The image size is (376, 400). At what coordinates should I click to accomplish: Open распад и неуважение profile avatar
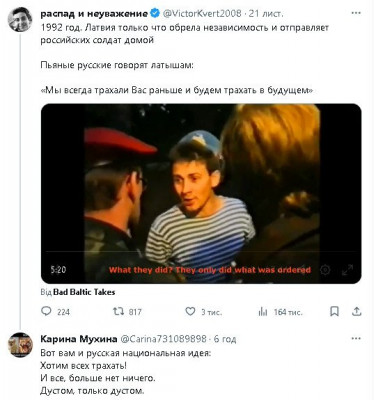[x=20, y=19]
